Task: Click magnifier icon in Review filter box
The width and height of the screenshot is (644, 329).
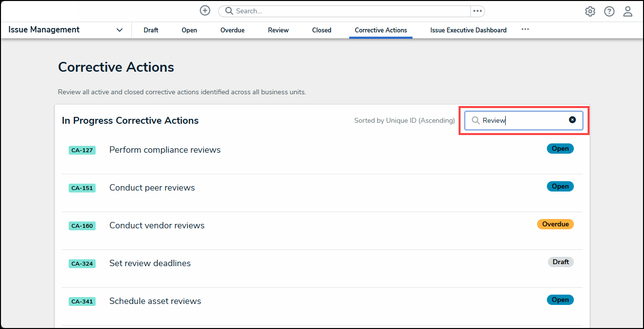Action: (475, 120)
